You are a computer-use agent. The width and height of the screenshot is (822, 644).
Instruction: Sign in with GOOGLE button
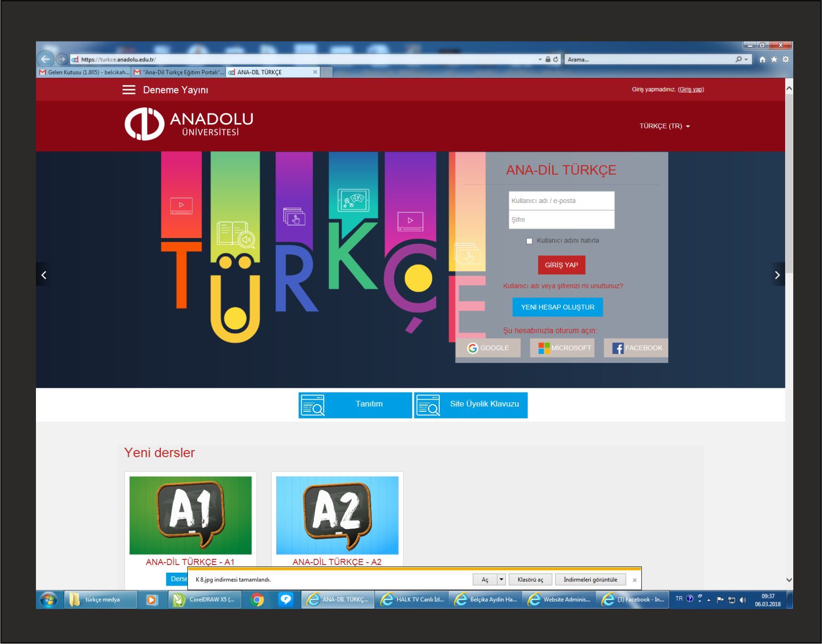tap(488, 348)
